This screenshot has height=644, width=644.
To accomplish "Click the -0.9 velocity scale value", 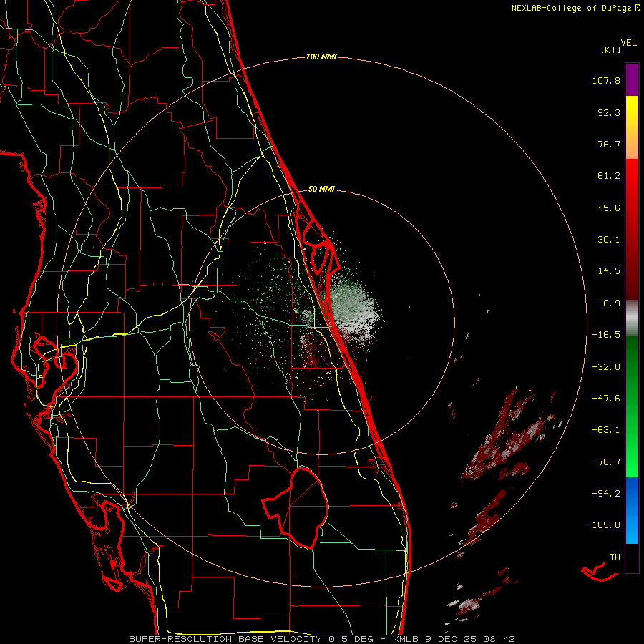I will coord(609,303).
